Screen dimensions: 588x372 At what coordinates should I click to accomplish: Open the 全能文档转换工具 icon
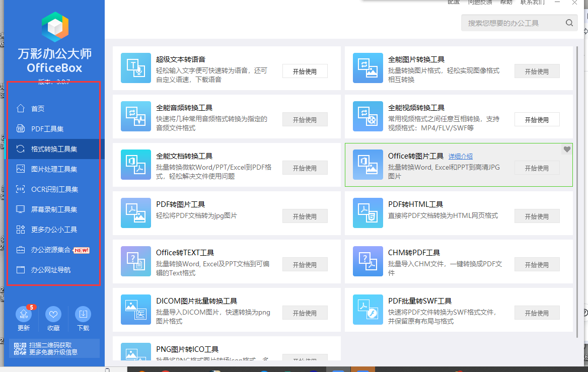136,165
